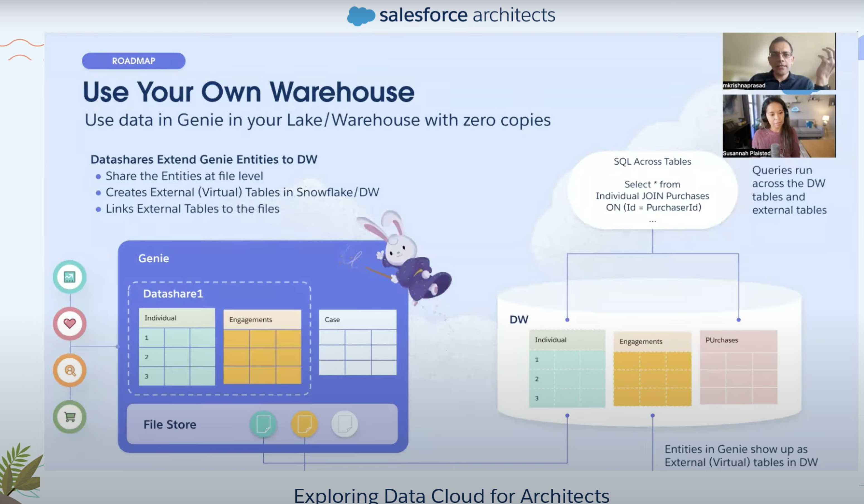This screenshot has height=504, width=864.
Task: Click the teal file icon in File Store
Action: tap(263, 424)
